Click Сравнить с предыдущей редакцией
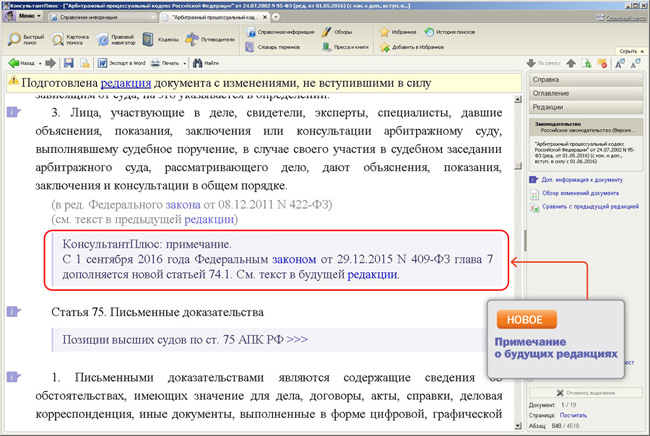Image resolution: width=650 pixels, height=436 pixels. (585, 206)
